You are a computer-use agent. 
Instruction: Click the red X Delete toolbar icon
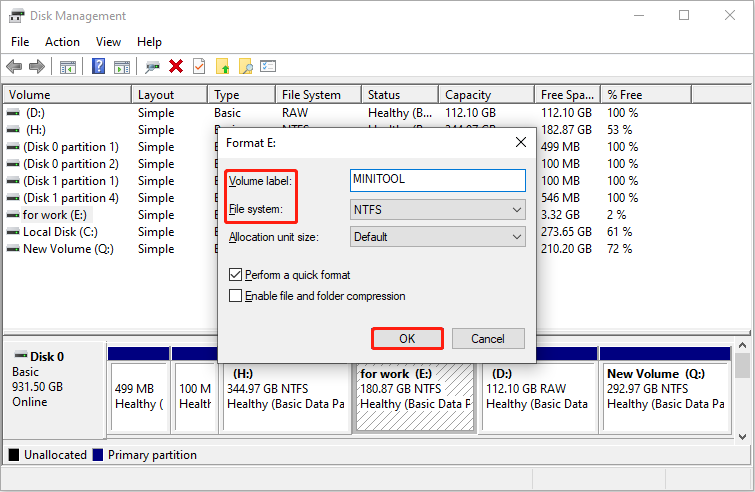[176, 66]
